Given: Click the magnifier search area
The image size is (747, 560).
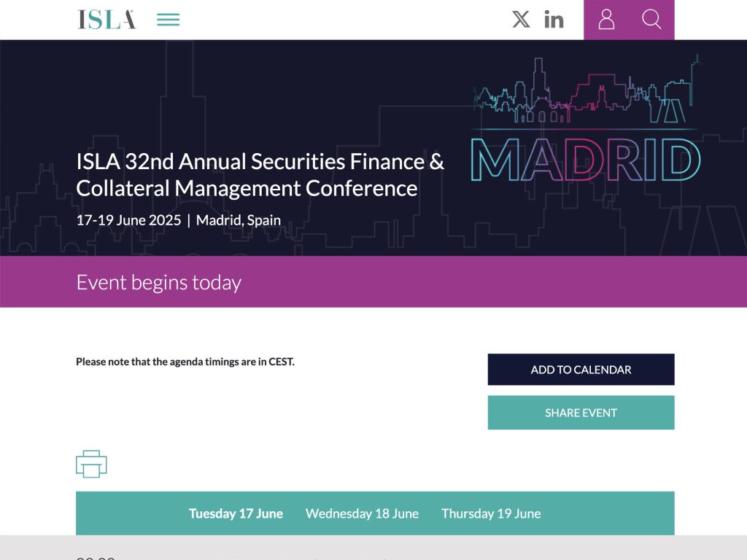Looking at the screenshot, I should 651,20.
